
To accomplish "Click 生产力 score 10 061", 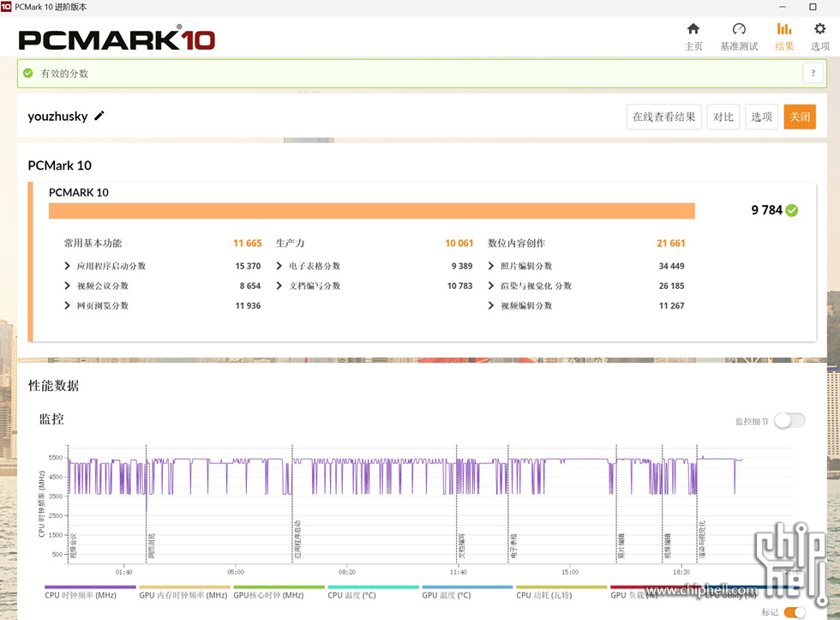I will coord(459,244).
